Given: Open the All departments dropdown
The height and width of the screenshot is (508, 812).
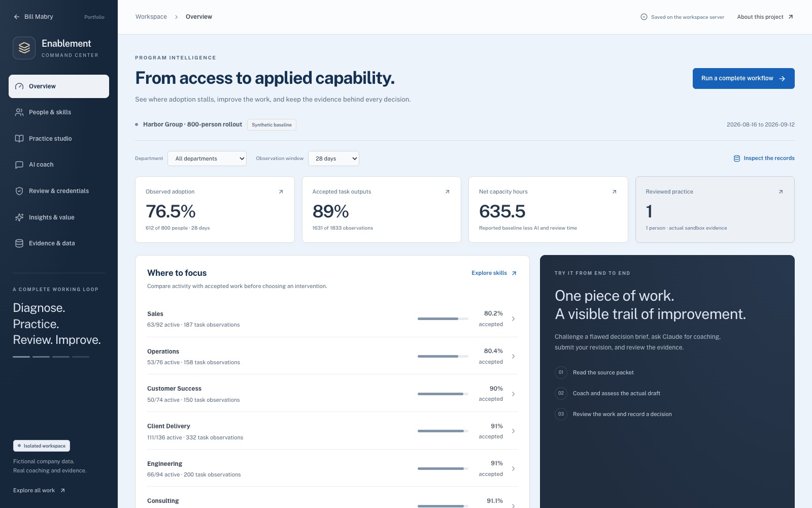Looking at the screenshot, I should [207, 158].
